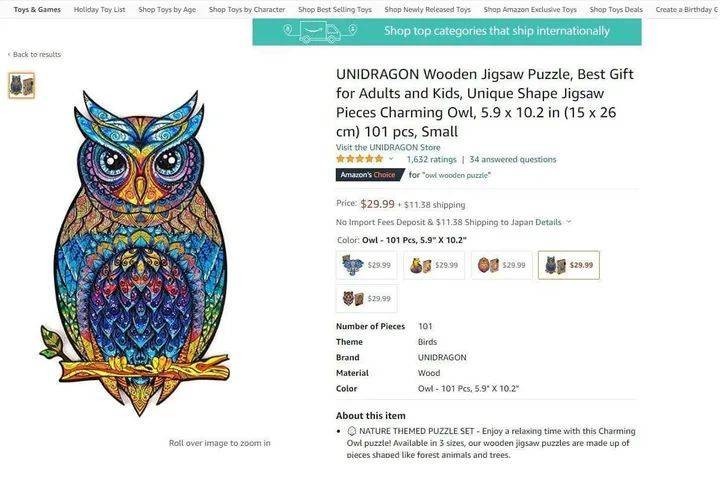720x480 pixels.
Task: Click the delivery truck icon in teal banner
Action: point(319,32)
